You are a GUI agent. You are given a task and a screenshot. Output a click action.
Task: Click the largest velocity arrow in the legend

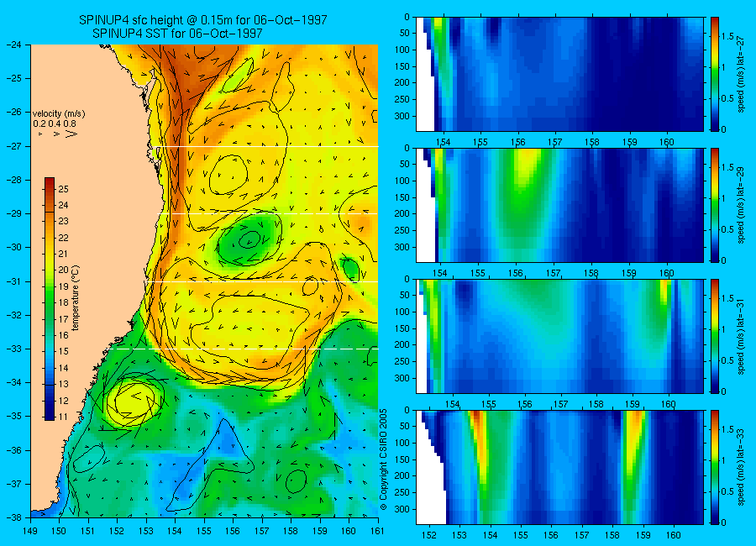[71, 134]
